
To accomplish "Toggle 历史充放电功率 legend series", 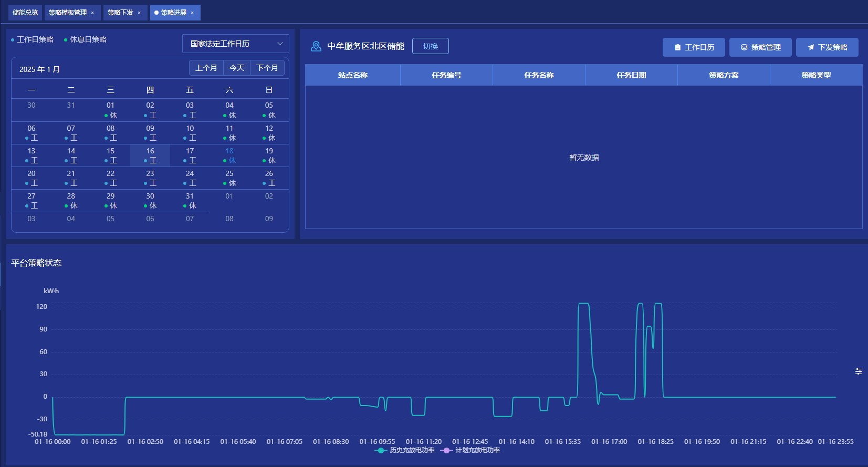I will 405,450.
